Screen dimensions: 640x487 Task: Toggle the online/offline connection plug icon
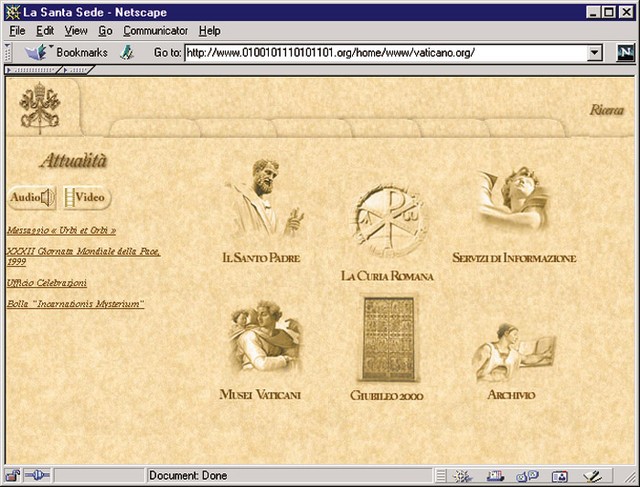coord(37,476)
